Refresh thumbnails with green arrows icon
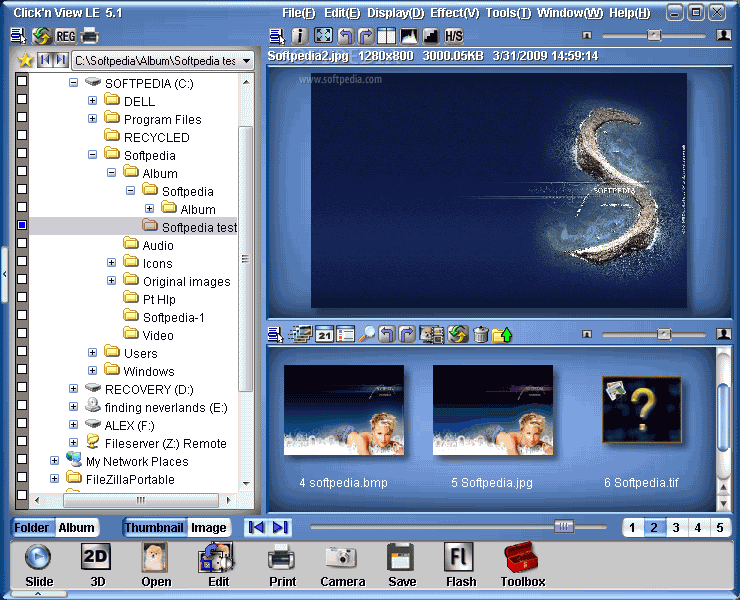The image size is (740, 600). (458, 334)
